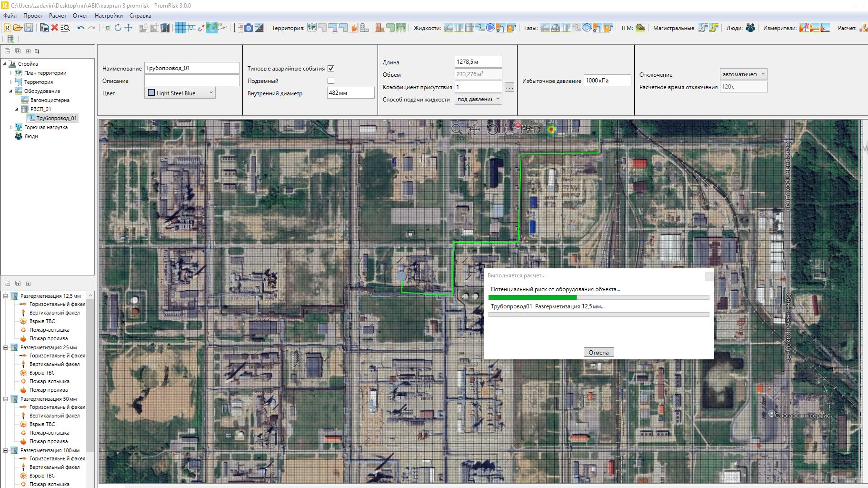Collapse the Стройка tree node
Viewport: 868px width, 488px height.
5,64
